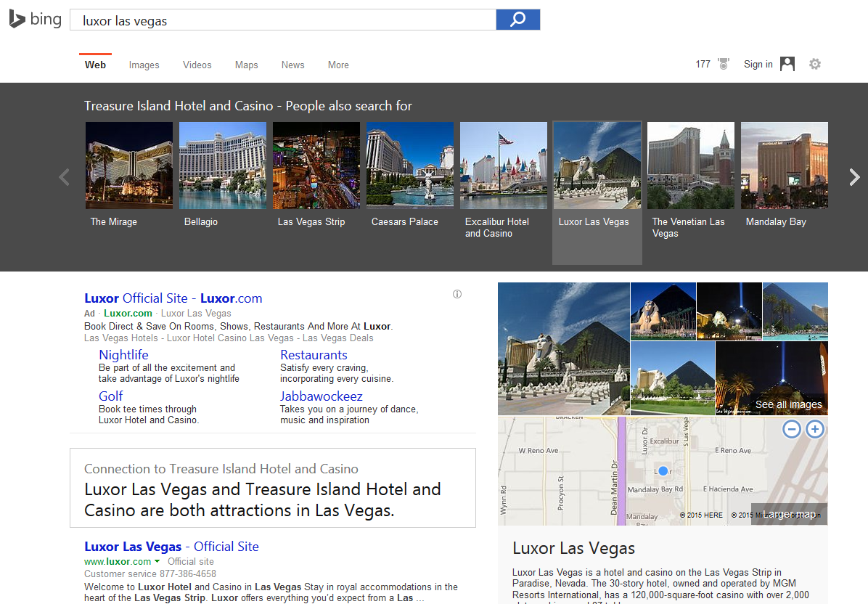Click the ad info icon
The image size is (868, 604).
pos(457,294)
